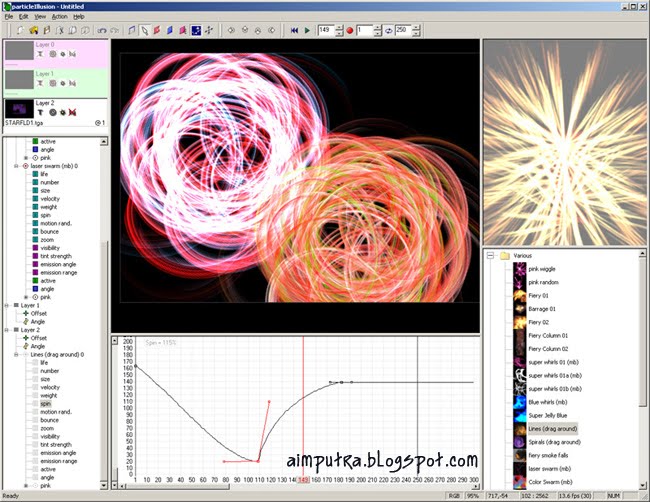
Task: Click the up arrow of the emitter library scrollbar
Action: [643, 253]
